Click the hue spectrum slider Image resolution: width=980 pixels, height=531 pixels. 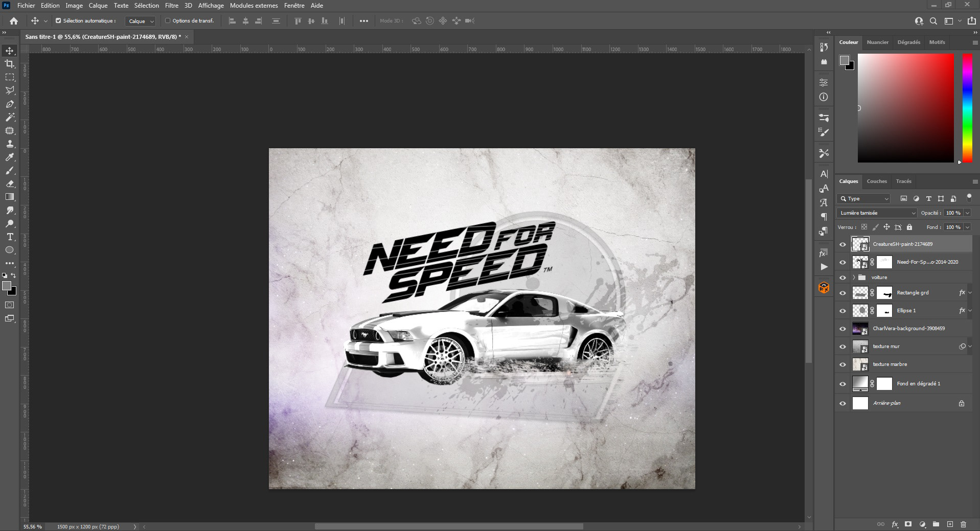(x=967, y=108)
